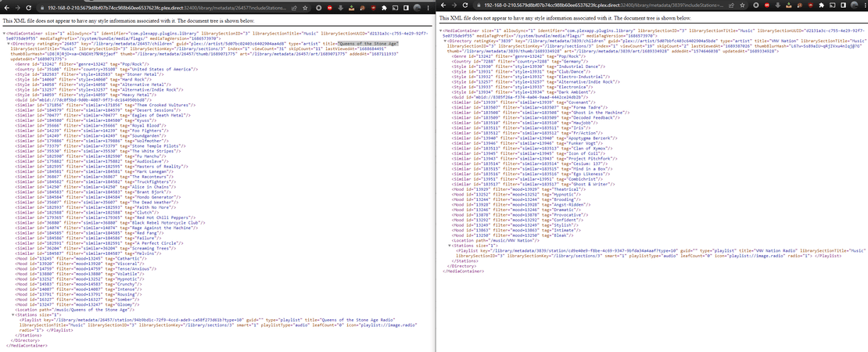868x352 pixels.
Task: Share this page from left window address bar
Action: pos(294,8)
